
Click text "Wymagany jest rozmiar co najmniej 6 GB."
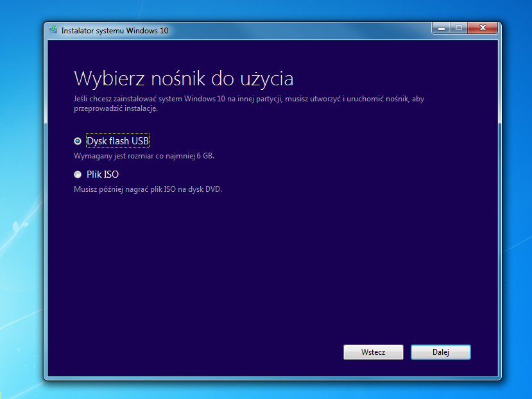click(144, 156)
